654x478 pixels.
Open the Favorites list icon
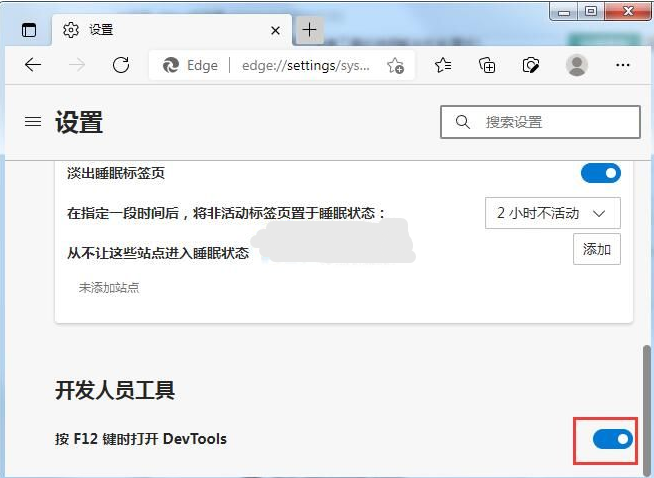click(x=443, y=65)
